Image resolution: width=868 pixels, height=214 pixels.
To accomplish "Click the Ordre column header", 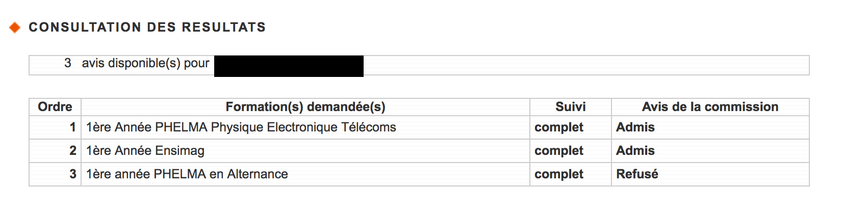I will pos(55,107).
